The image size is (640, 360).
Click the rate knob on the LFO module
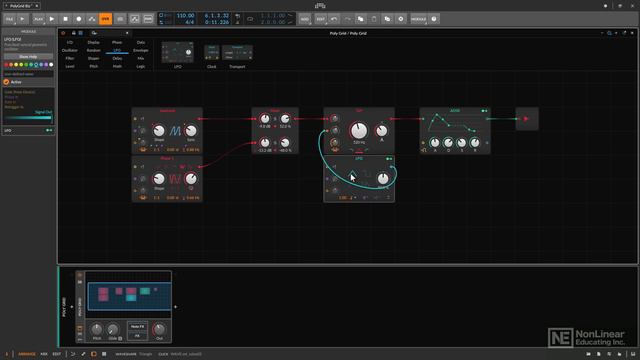(x=383, y=178)
